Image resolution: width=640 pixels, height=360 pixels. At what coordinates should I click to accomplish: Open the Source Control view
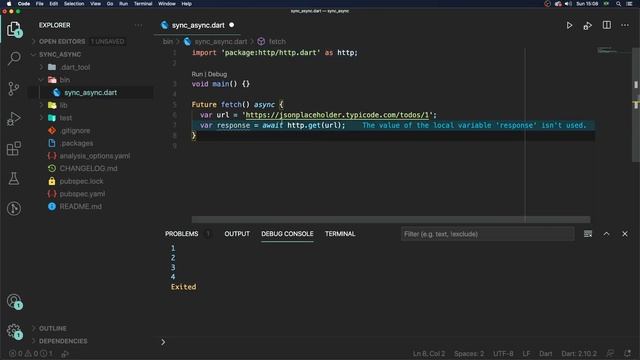[14, 88]
